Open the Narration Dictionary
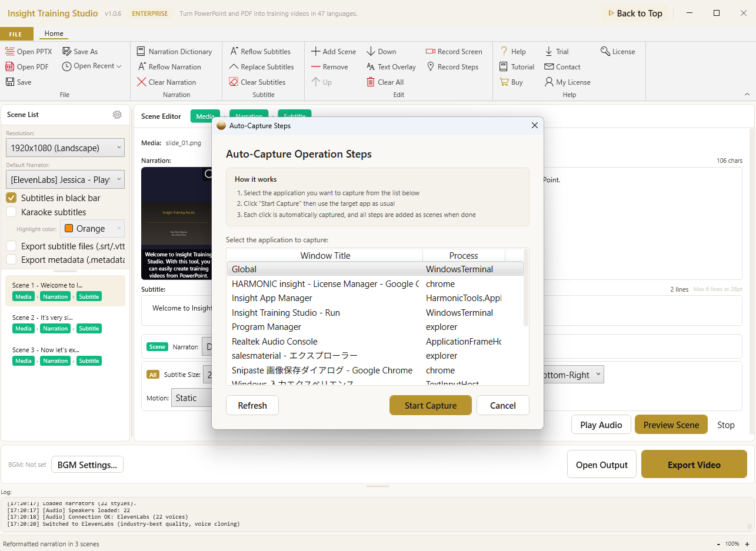The width and height of the screenshot is (756, 551). click(x=174, y=52)
